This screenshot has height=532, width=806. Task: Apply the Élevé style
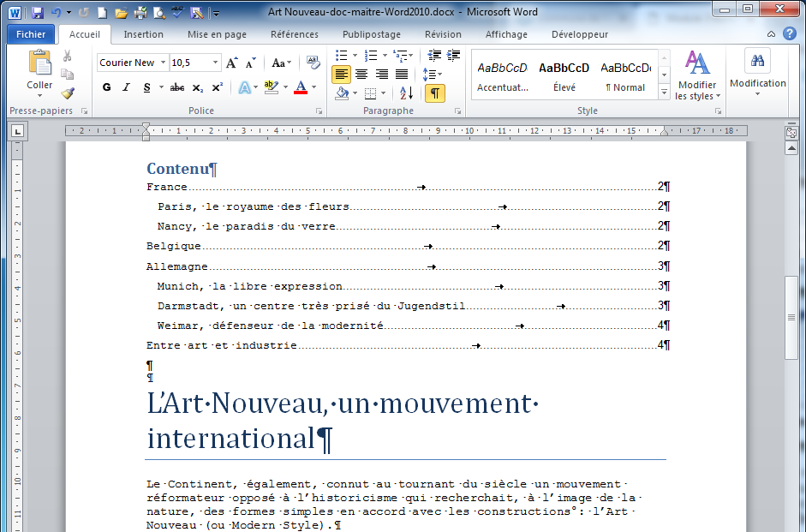pos(564,75)
